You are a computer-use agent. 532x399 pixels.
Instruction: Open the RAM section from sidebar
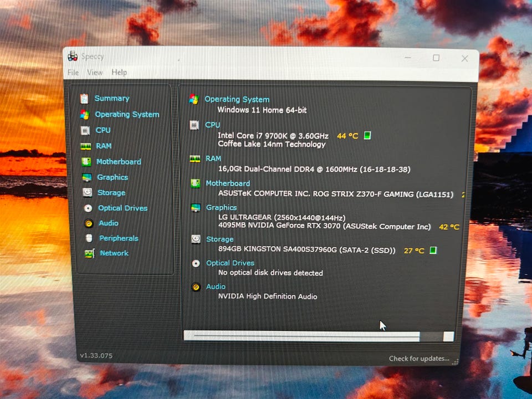click(104, 146)
